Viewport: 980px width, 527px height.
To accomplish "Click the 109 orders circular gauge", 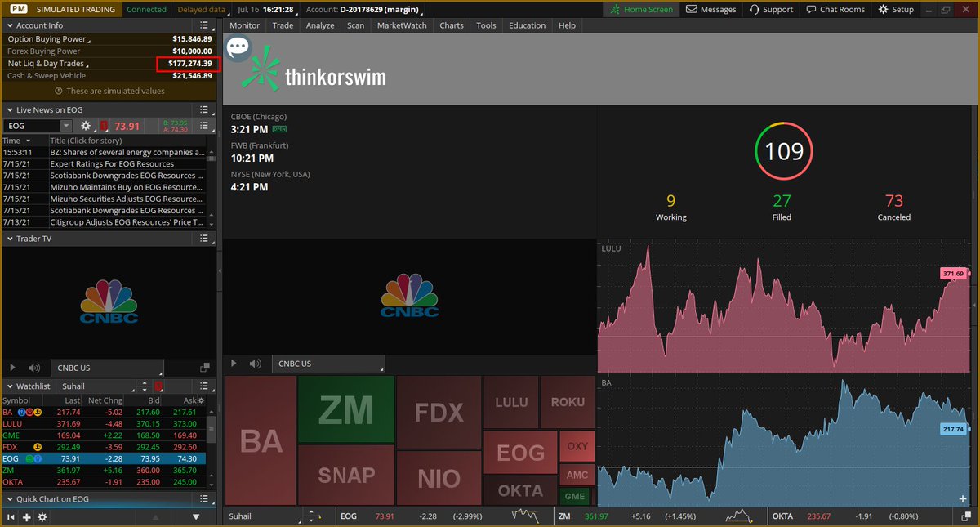I will click(785, 151).
